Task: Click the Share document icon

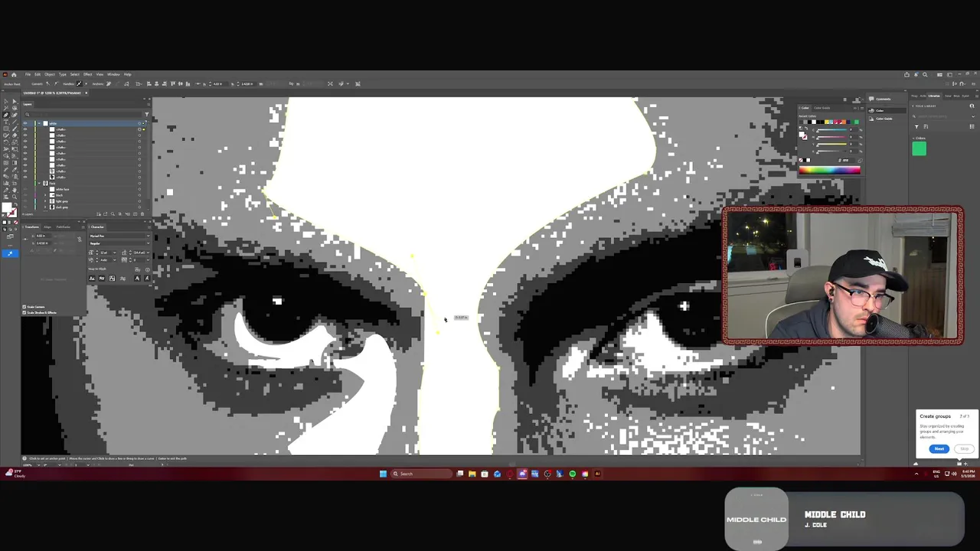Action: click(x=906, y=74)
